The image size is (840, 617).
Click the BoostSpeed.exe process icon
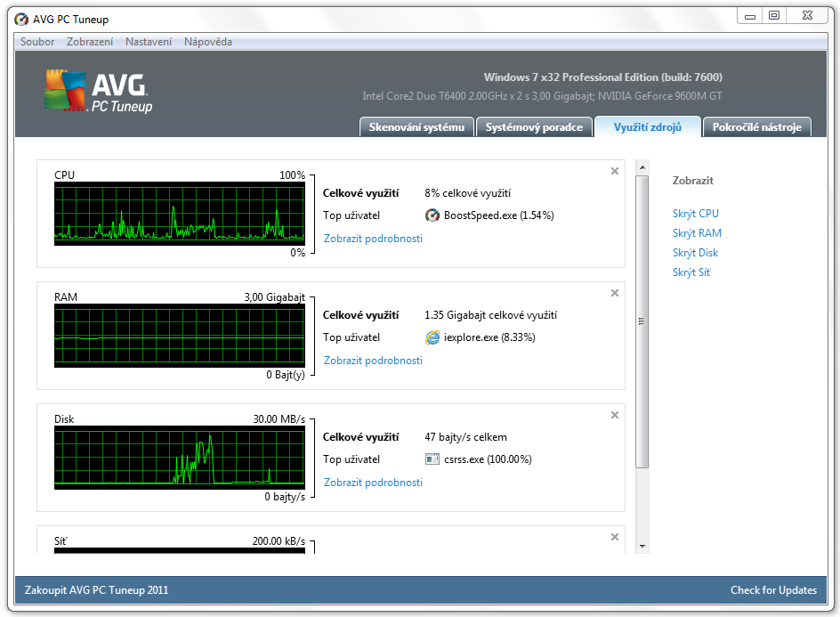tap(432, 215)
